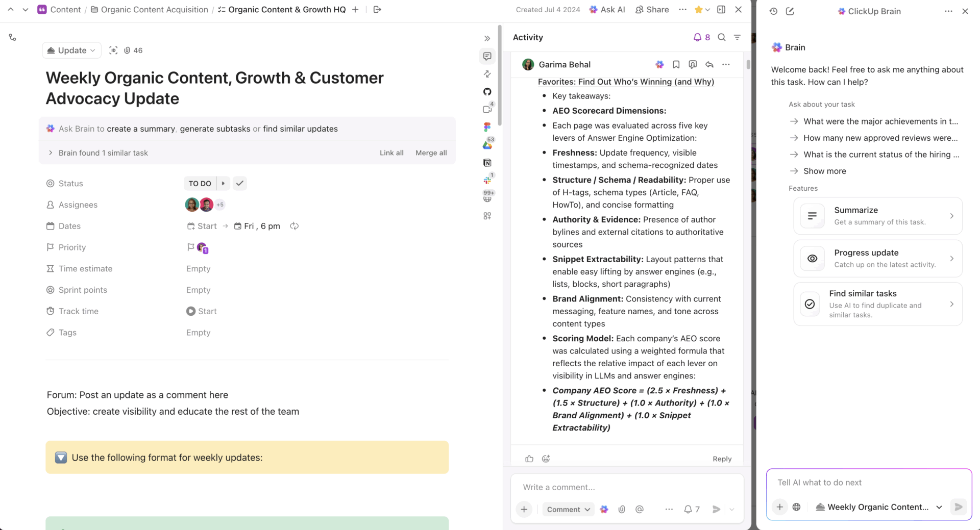Open Google Drive attachments from the sidebar
This screenshot has height=530, width=980.
[x=487, y=145]
